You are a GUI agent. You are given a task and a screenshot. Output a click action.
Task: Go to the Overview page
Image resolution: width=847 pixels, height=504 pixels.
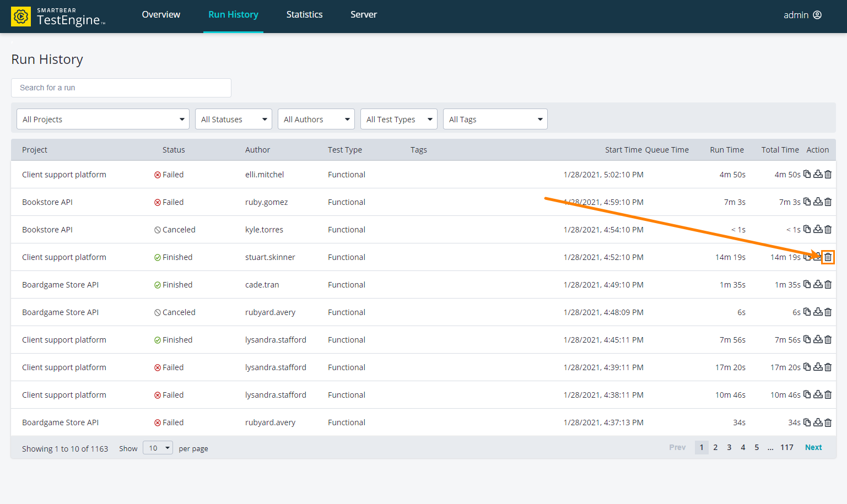click(x=161, y=15)
